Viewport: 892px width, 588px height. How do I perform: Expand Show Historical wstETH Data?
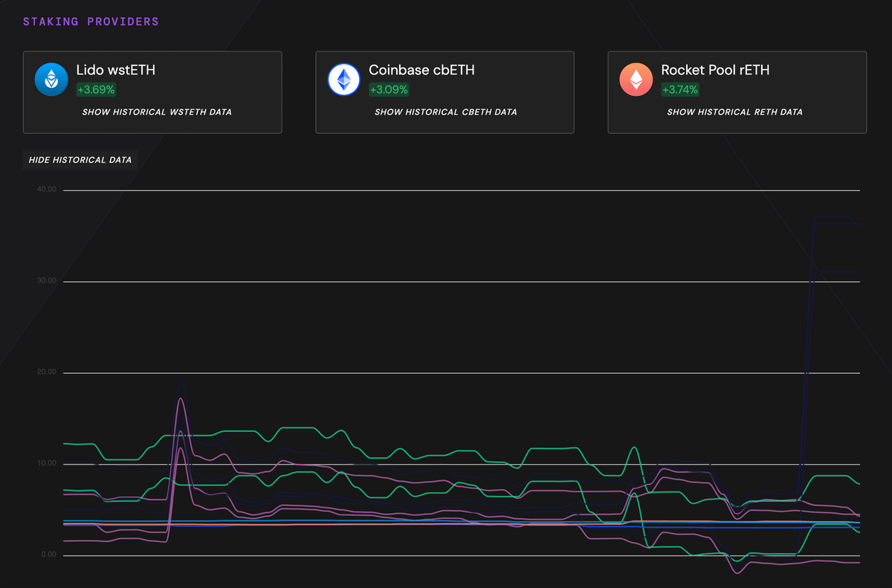pyautogui.click(x=157, y=112)
